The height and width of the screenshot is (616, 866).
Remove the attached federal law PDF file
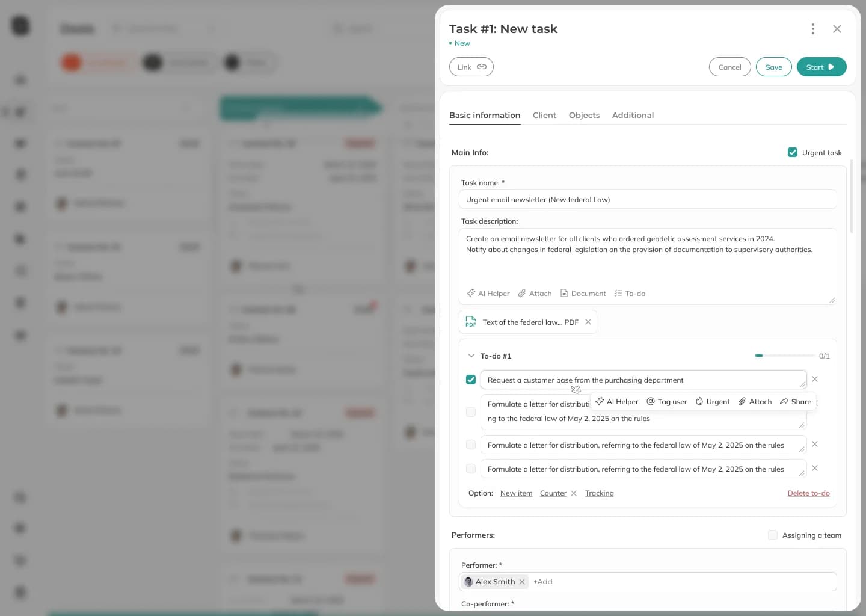[588, 322]
